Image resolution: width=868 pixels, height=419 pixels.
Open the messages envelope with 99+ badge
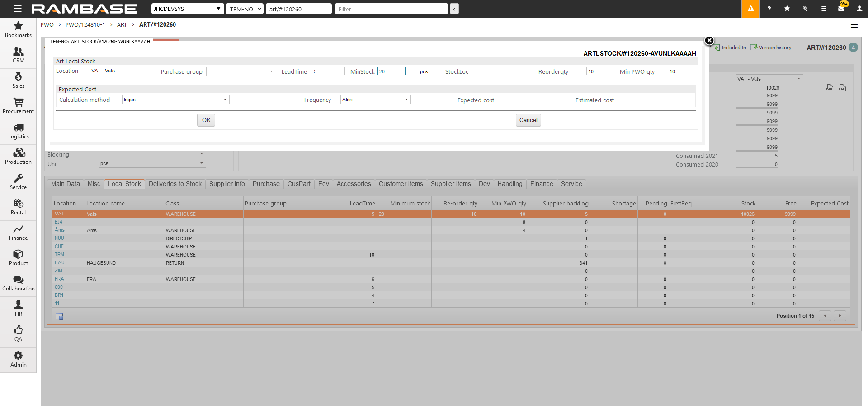tap(841, 9)
